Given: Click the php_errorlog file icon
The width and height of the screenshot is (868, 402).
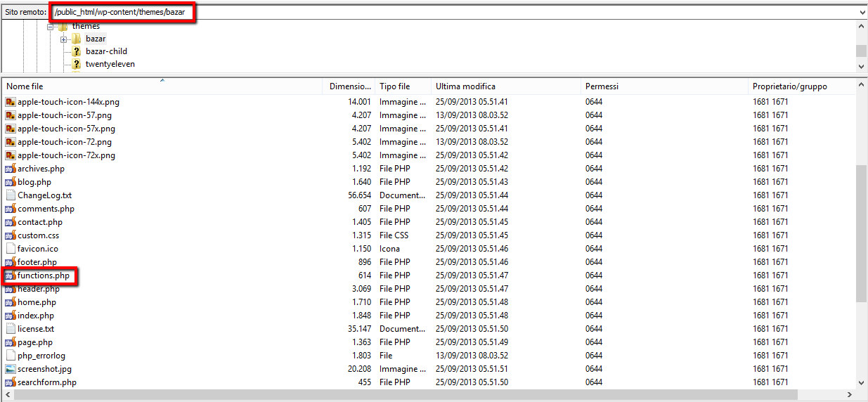Looking at the screenshot, I should [x=10, y=356].
